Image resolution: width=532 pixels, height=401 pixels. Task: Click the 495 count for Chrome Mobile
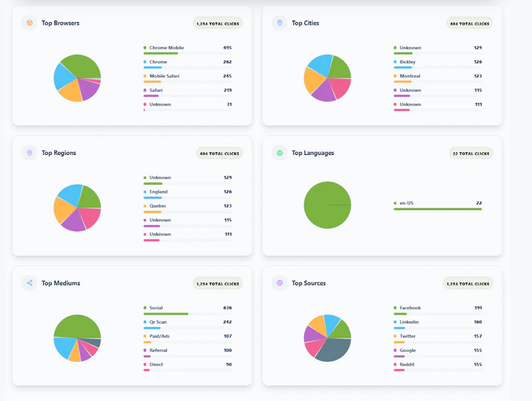point(227,48)
